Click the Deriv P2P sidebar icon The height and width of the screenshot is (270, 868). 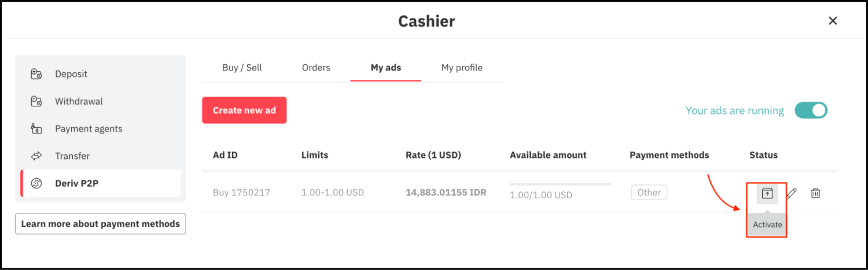36,183
